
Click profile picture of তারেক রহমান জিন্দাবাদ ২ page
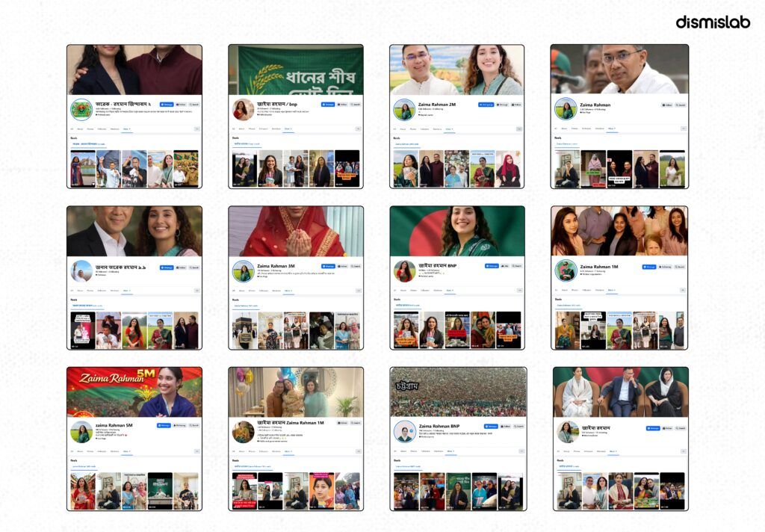coord(81,110)
